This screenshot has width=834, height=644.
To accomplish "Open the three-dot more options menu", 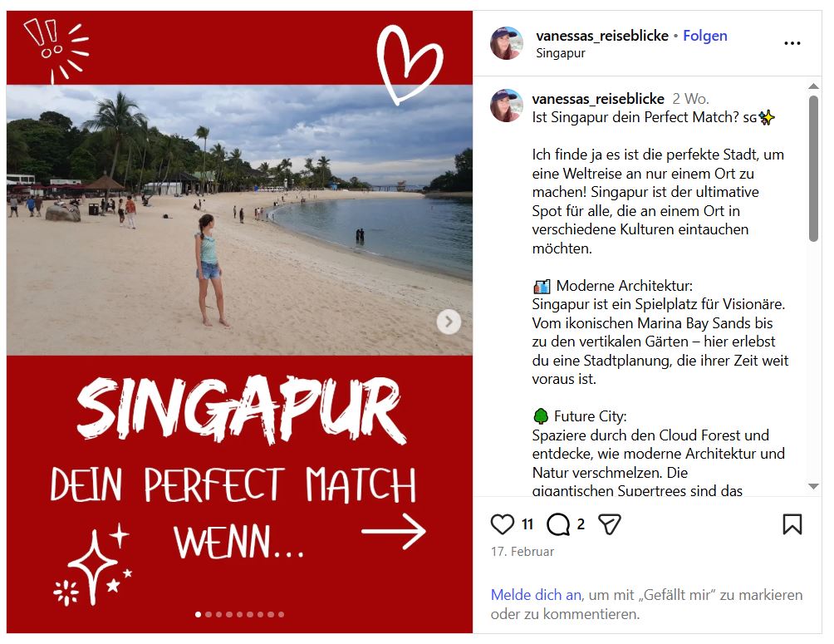I will point(792,43).
